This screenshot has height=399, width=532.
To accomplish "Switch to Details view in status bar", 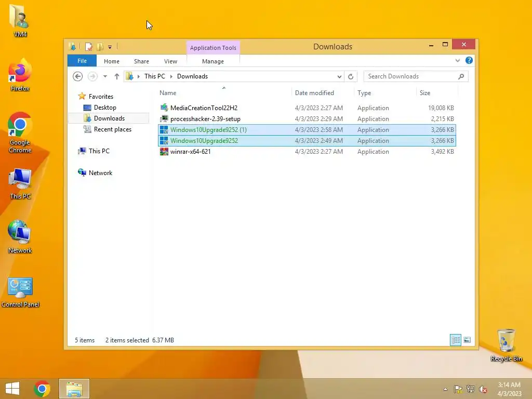I will (455, 340).
